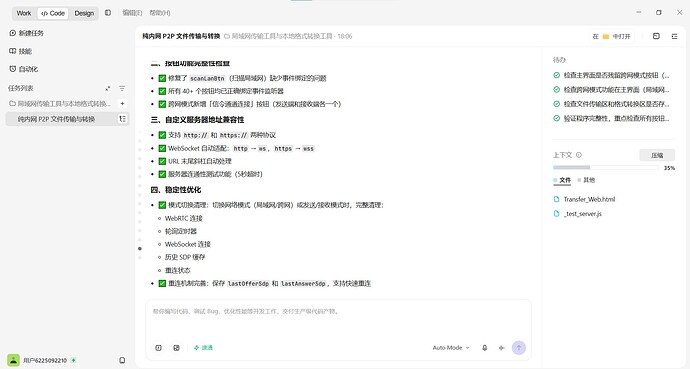Select the 文件 tab in context panel

tap(562, 180)
